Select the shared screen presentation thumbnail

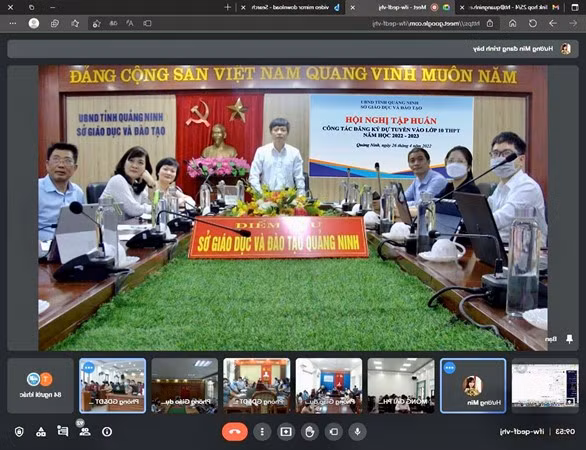[545, 386]
